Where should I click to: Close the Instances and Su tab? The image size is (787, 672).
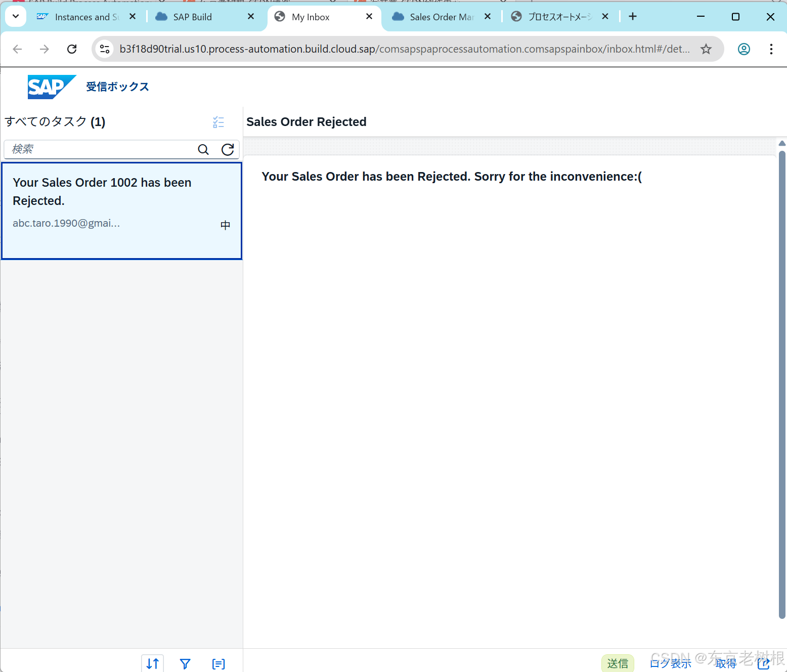[x=133, y=17]
